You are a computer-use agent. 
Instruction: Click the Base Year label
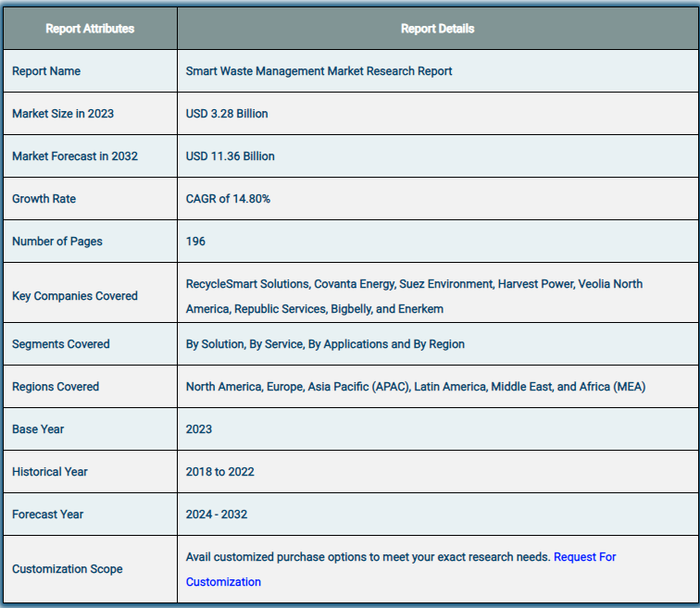click(x=38, y=429)
